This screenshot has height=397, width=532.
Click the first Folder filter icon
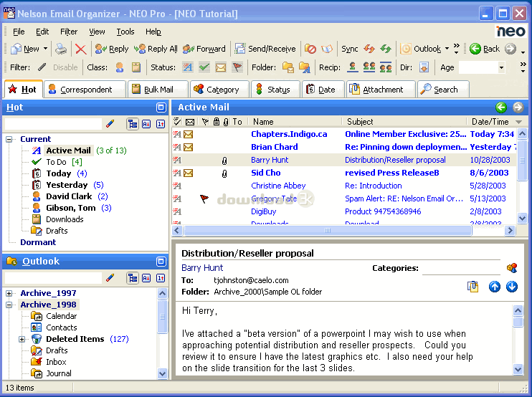pyautogui.click(x=288, y=67)
